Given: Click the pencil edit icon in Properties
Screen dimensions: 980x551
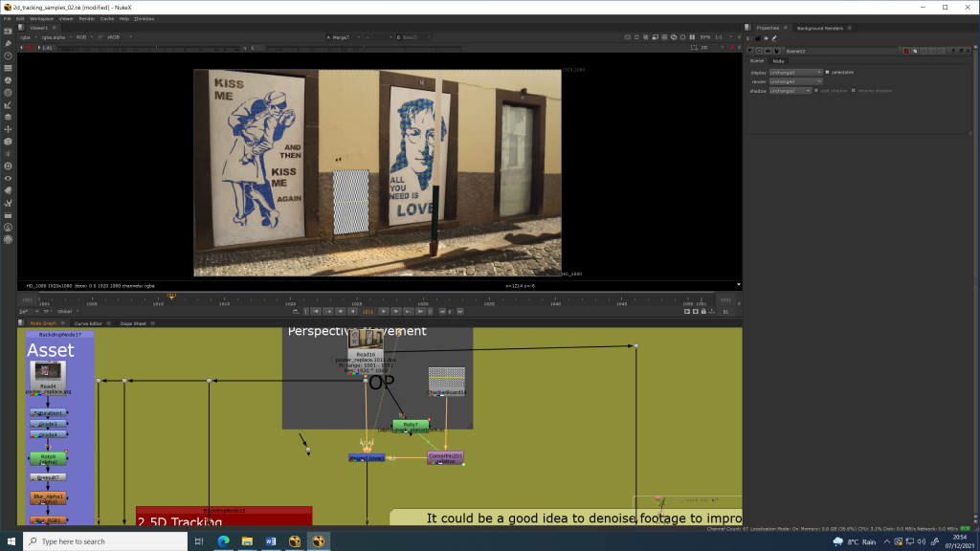Looking at the screenshot, I should [774, 38].
